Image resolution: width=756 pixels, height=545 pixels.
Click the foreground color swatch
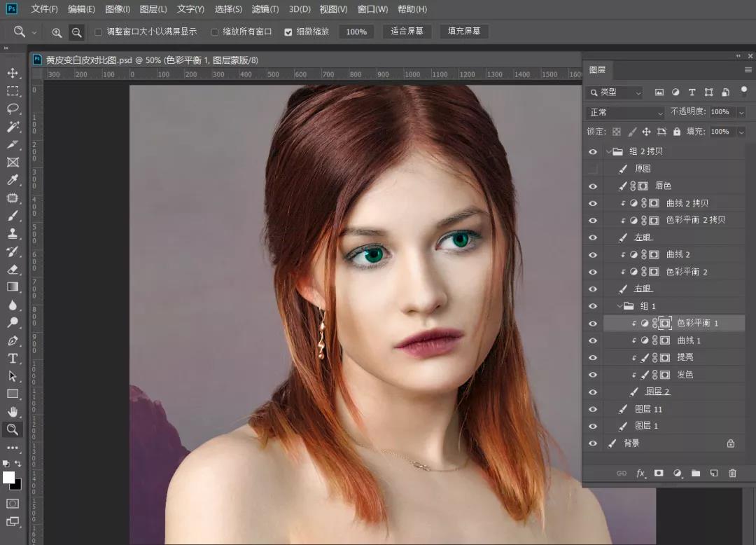(x=8, y=478)
